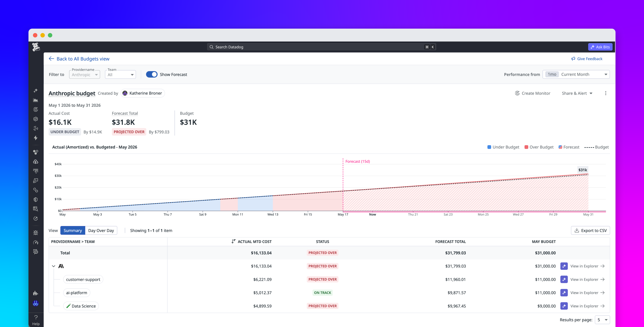Image resolution: width=644 pixels, height=327 pixels.
Task: Open the target-shaped Monitors sidebar icon
Action: 36,109
